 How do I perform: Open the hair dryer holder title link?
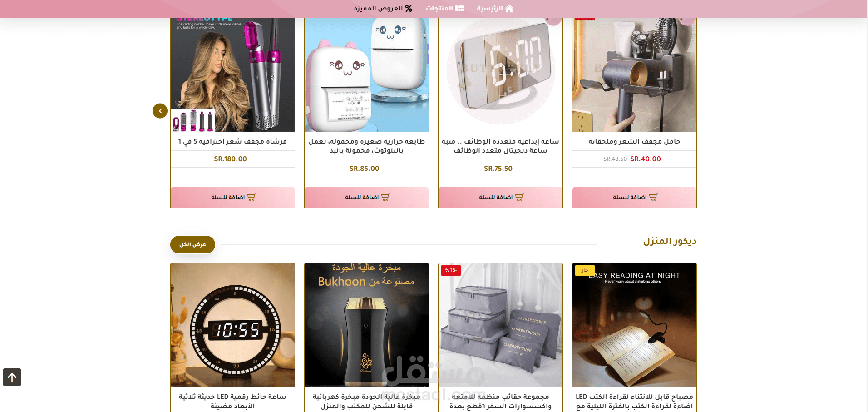[x=634, y=141]
